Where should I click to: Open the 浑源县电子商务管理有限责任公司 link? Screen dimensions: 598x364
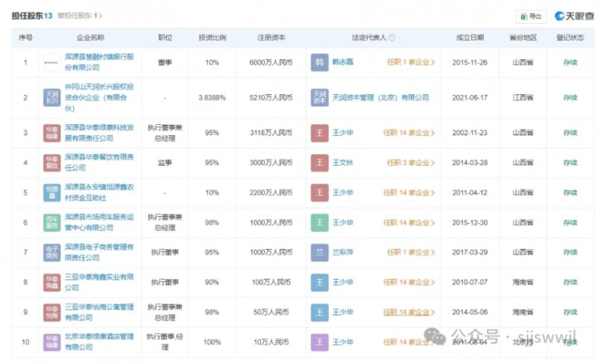pos(99,253)
